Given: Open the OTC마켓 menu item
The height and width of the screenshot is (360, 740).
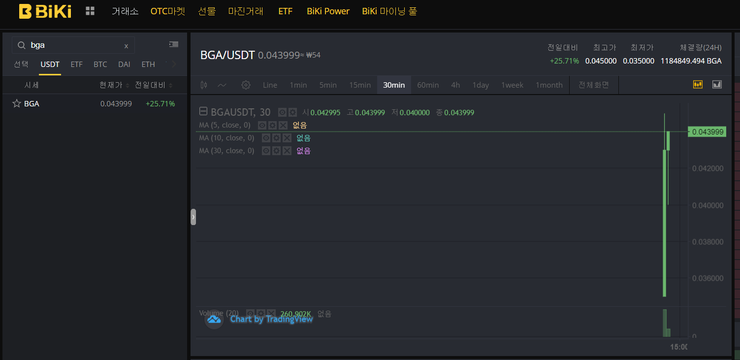Looking at the screenshot, I should tap(168, 11).
